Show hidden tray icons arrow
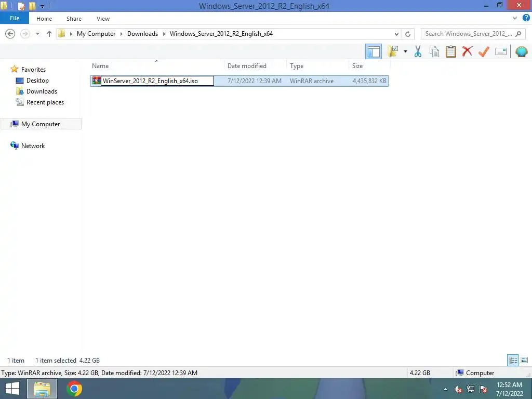 tap(445, 389)
